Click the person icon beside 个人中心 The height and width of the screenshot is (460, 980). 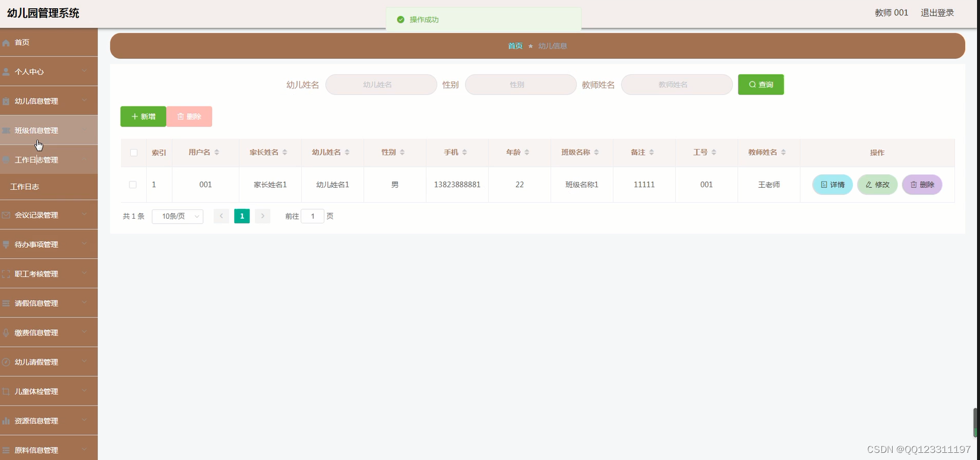click(6, 72)
